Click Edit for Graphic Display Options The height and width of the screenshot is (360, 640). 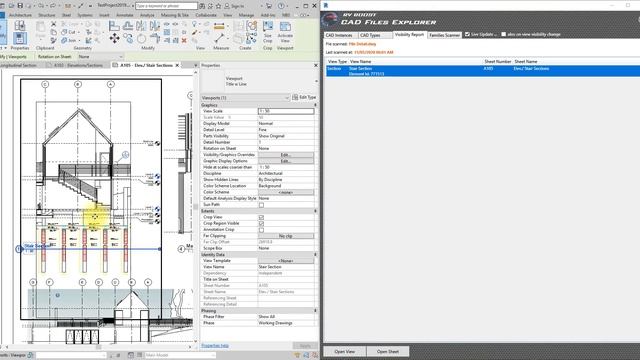click(x=286, y=161)
